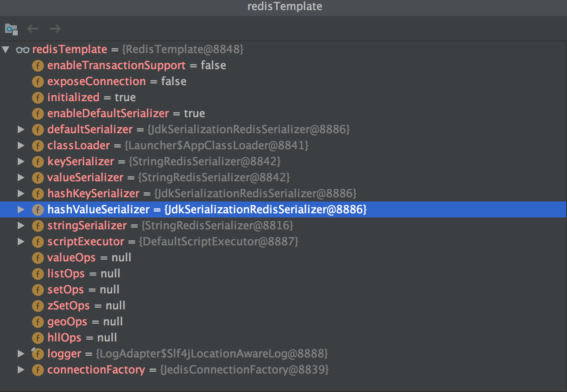
Task: Click the forward navigation arrow
Action: [55, 29]
